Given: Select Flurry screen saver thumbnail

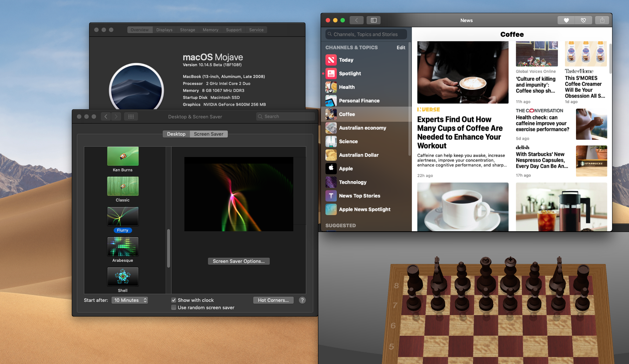Looking at the screenshot, I should pyautogui.click(x=123, y=216).
